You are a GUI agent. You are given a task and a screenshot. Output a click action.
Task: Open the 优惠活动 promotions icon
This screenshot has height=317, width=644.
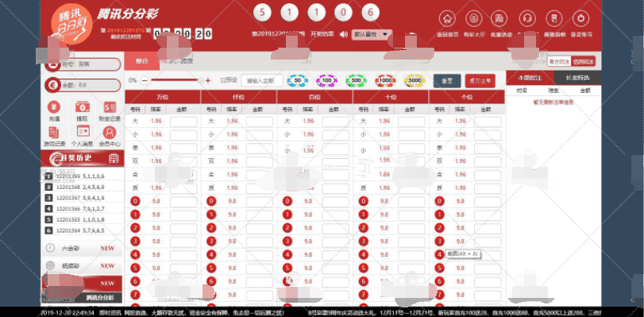point(499,19)
